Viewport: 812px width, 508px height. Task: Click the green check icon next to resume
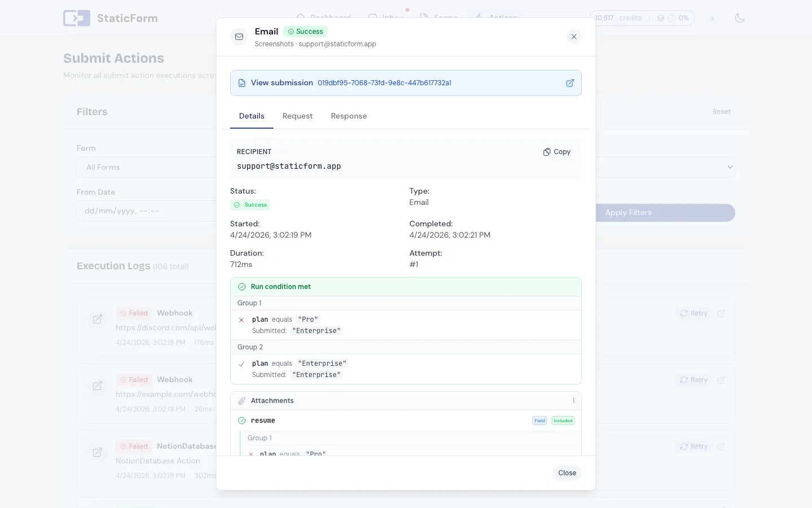pos(242,421)
